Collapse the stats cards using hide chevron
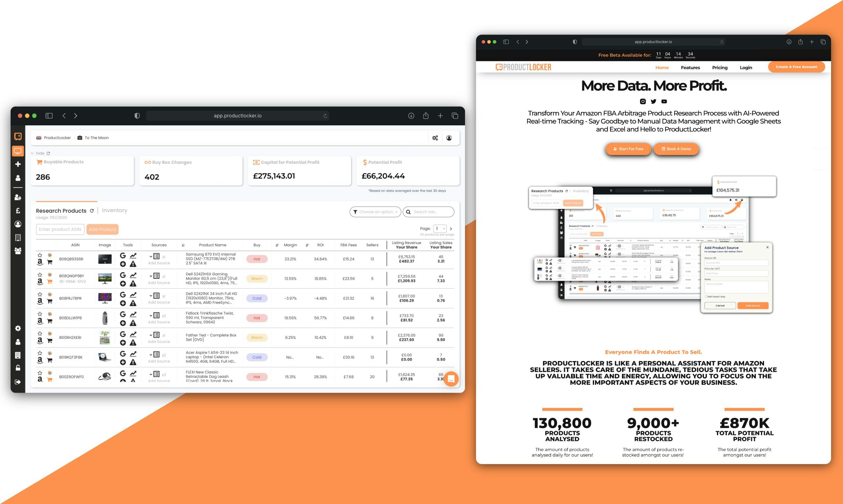This screenshot has width=843, height=504. click(32, 153)
